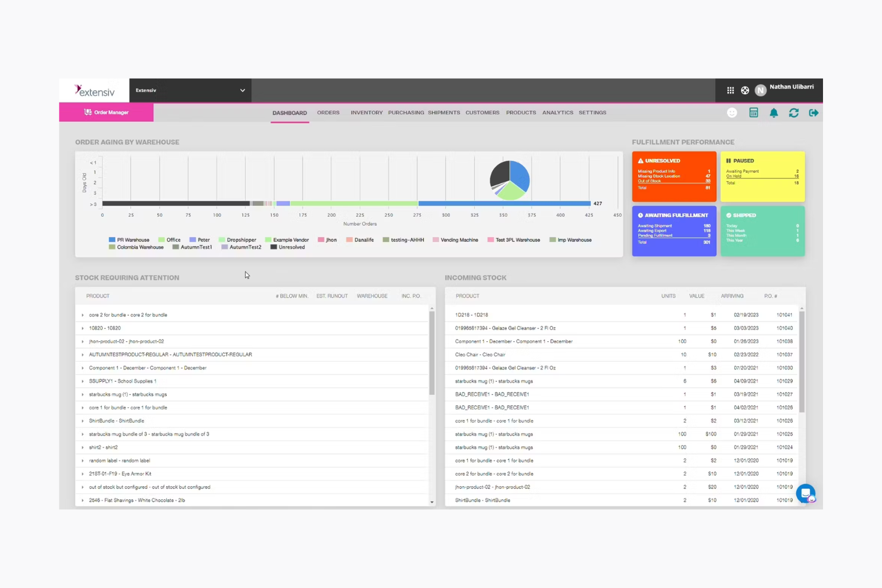Open Nathan Ulibarri's user avatar
Viewport: 882px width, 588px height.
pos(760,90)
